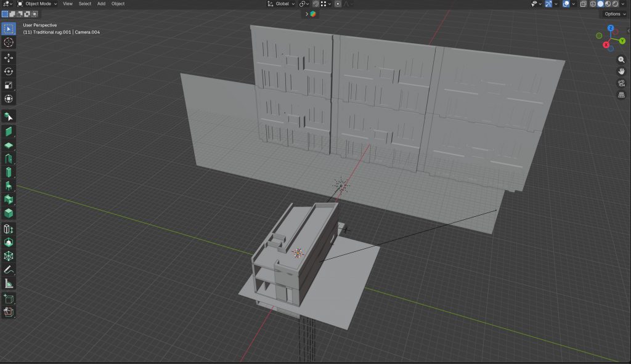The width and height of the screenshot is (631, 364).
Task: Toggle X-ray display in the header
Action: (583, 4)
